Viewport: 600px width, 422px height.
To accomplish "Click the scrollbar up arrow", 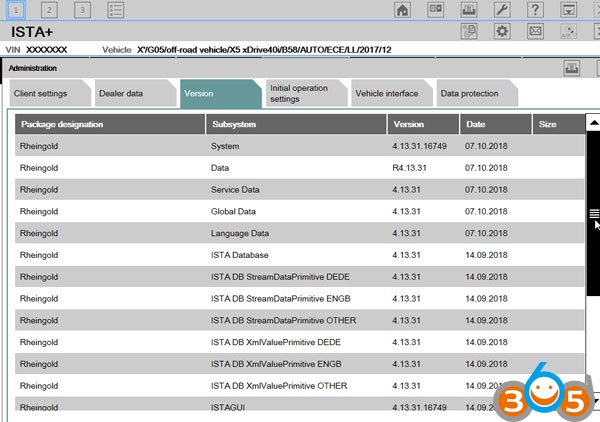I will (593, 122).
